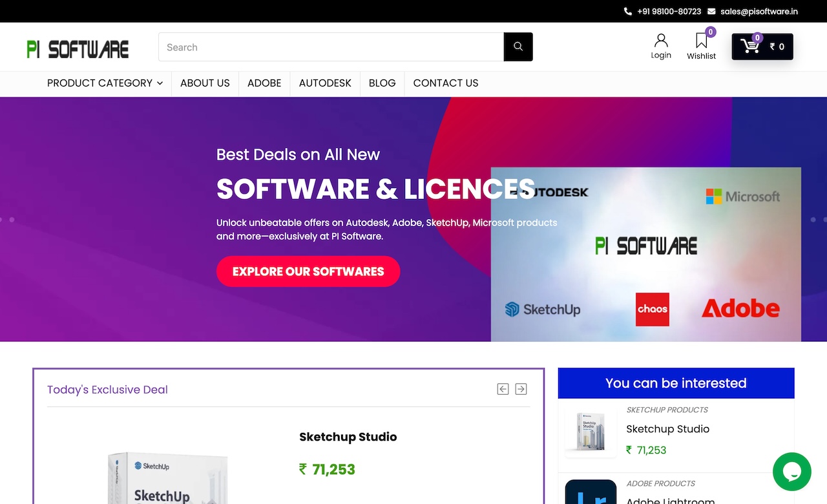
Task: Click the ₹ 71,253 deal price
Action: pos(327,469)
